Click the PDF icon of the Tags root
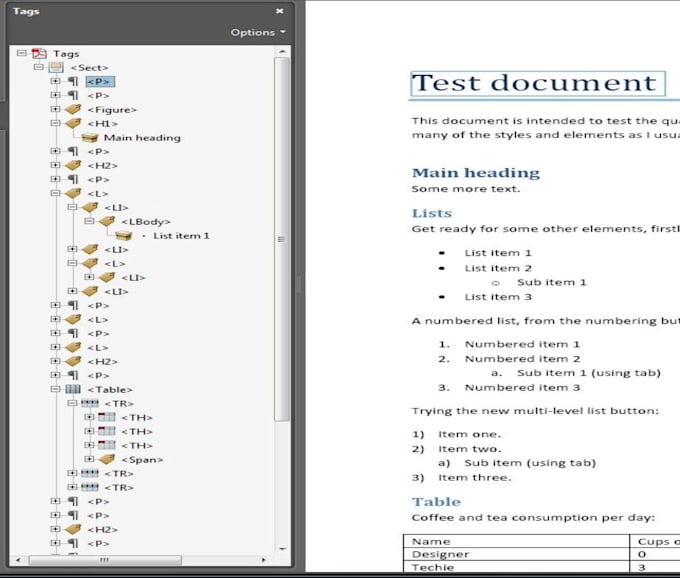 click(x=39, y=53)
